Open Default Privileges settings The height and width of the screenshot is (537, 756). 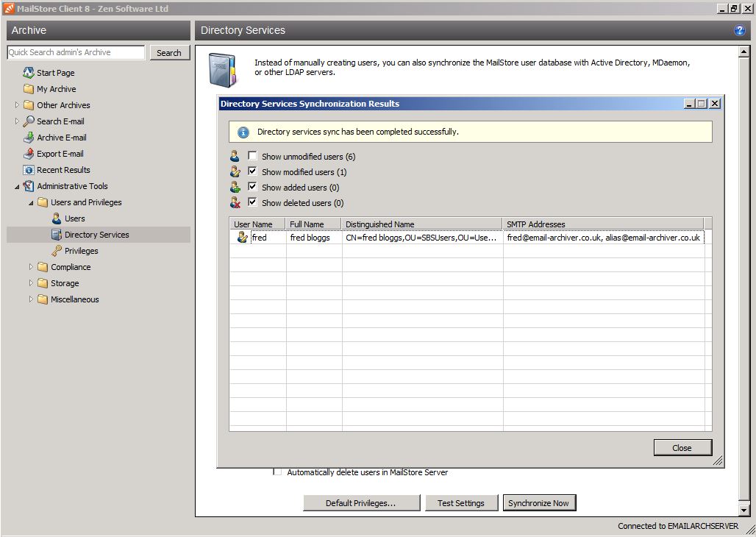(x=361, y=503)
